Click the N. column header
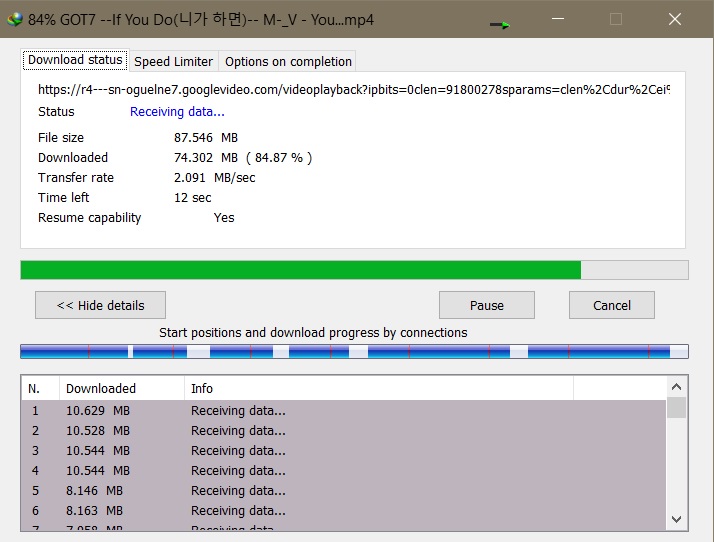Screen dimensions: 714x542 (40, 389)
